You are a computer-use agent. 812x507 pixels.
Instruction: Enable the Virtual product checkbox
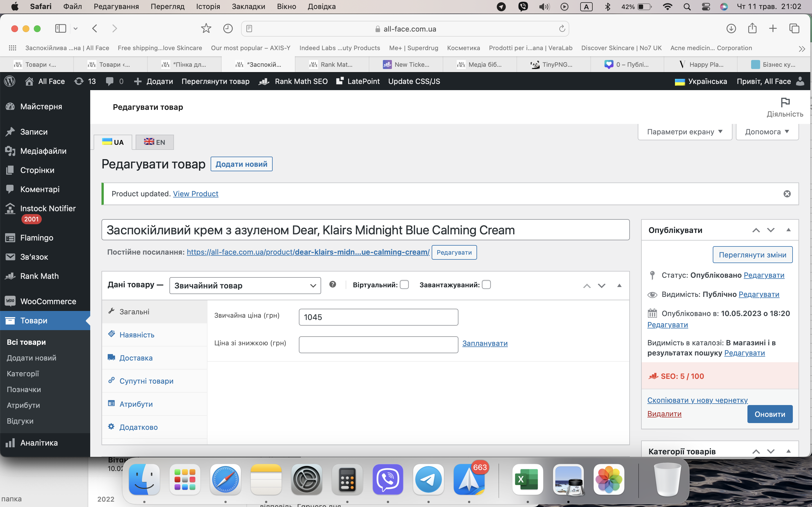coord(404,285)
